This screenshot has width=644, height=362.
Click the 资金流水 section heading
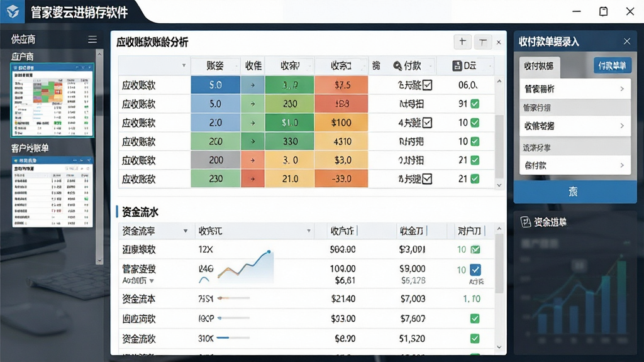coord(140,212)
